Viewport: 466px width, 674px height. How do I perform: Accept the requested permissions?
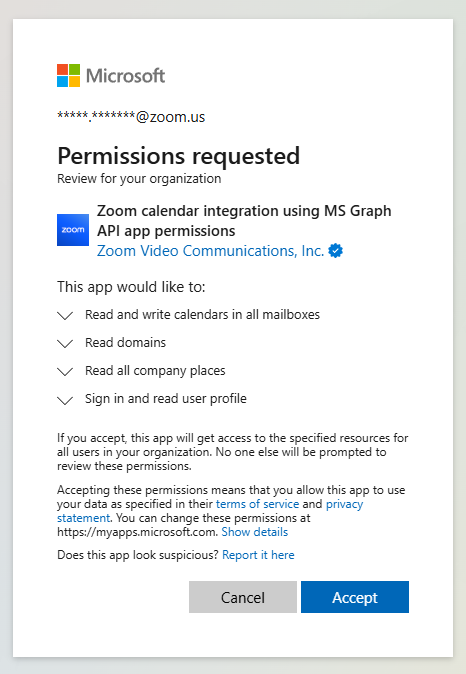click(x=355, y=597)
